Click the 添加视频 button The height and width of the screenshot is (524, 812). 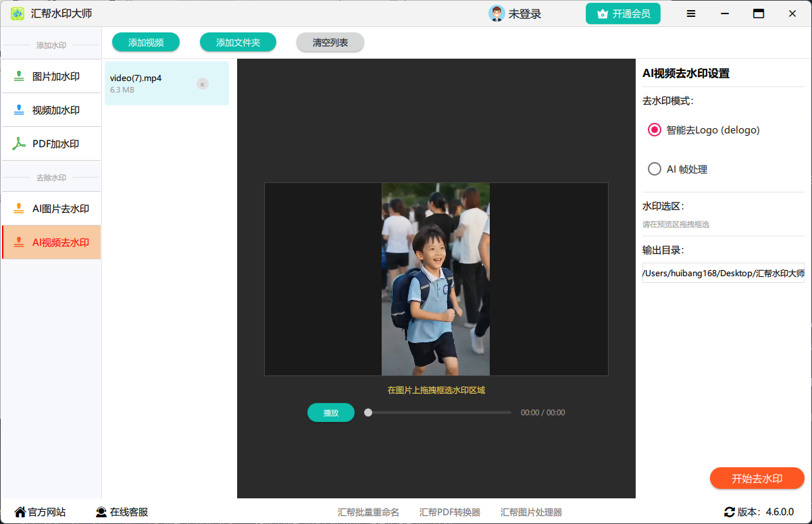146,43
